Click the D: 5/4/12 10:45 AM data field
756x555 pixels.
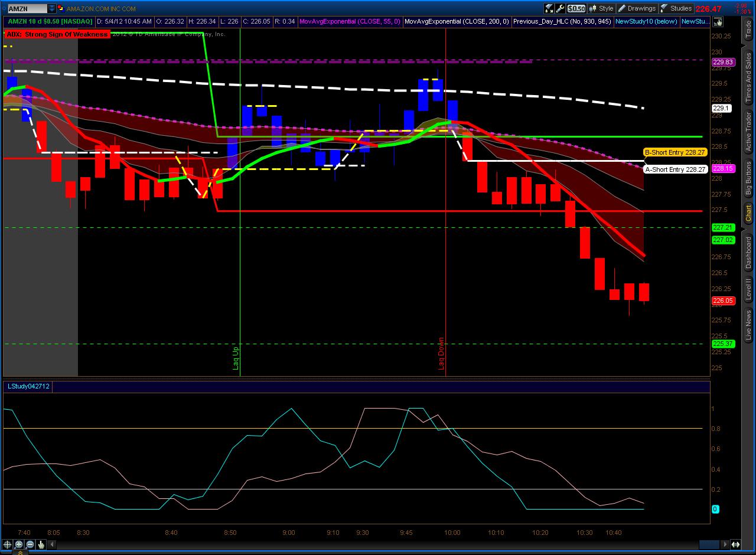pyautogui.click(x=124, y=21)
